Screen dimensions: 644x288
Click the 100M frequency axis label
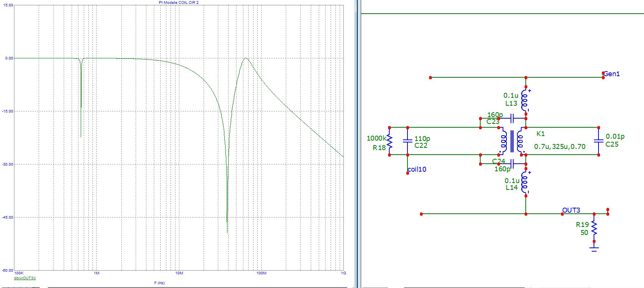pyautogui.click(x=261, y=273)
